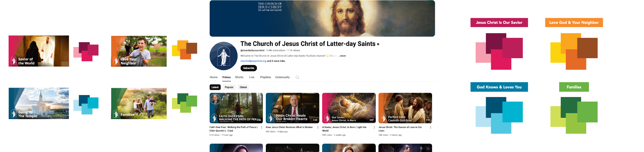Image resolution: width=644 pixels, height=152 pixels.
Task: Select the Popular sort chip
Action: [229, 87]
